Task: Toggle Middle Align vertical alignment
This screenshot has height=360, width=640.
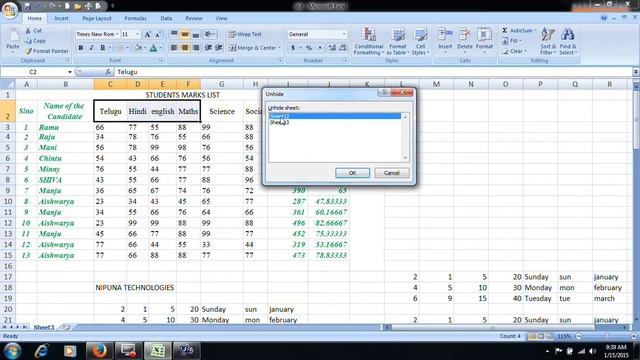Action: point(185,34)
